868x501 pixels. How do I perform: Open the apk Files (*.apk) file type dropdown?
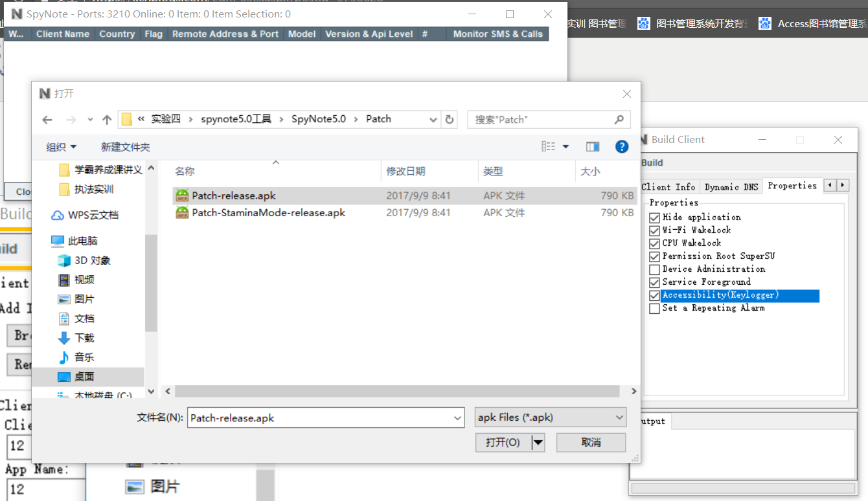click(551, 417)
